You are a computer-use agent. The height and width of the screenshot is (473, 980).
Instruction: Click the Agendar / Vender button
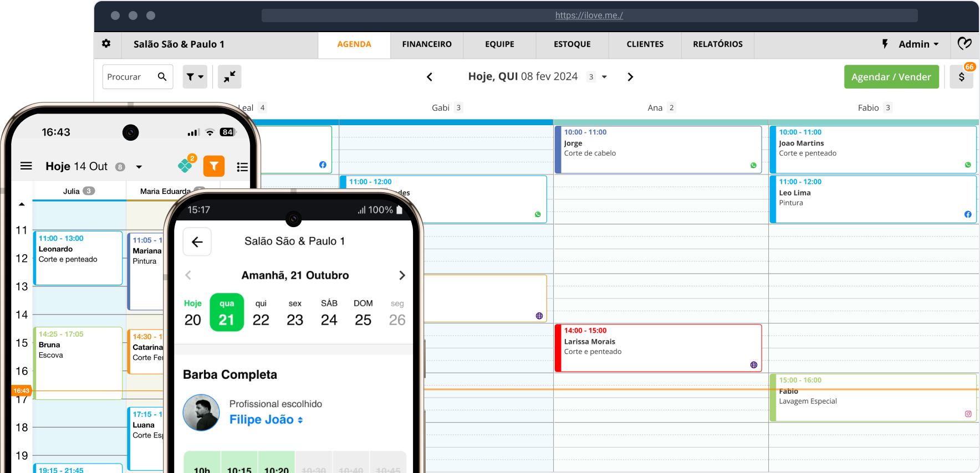pyautogui.click(x=891, y=77)
